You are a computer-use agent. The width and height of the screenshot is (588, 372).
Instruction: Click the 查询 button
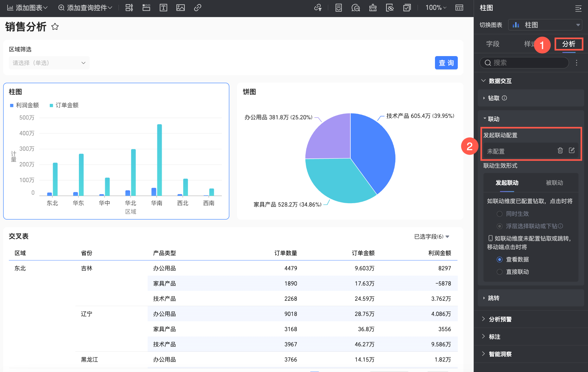(446, 63)
